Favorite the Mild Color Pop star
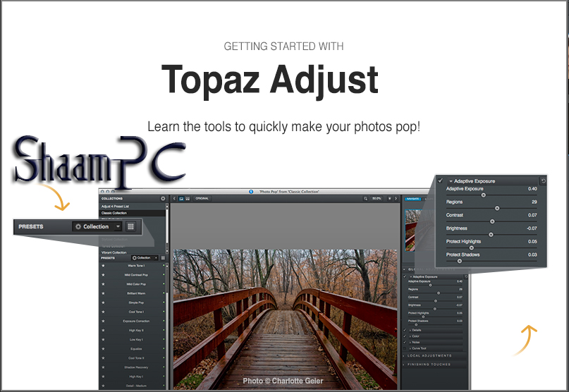Viewport: 569px width, 392px height. (103, 284)
